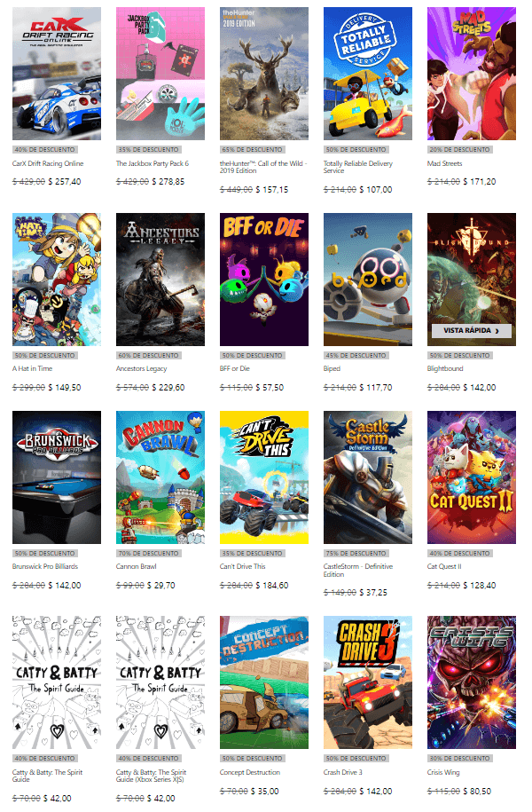Click Totally Reliable Delivery Service cover image
532x812 pixels.
click(x=368, y=74)
